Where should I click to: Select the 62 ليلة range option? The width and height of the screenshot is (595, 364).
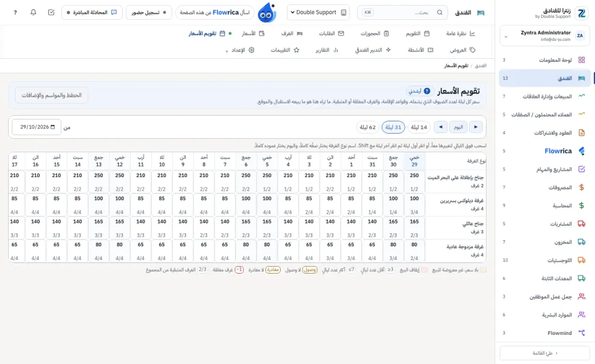[368, 127]
